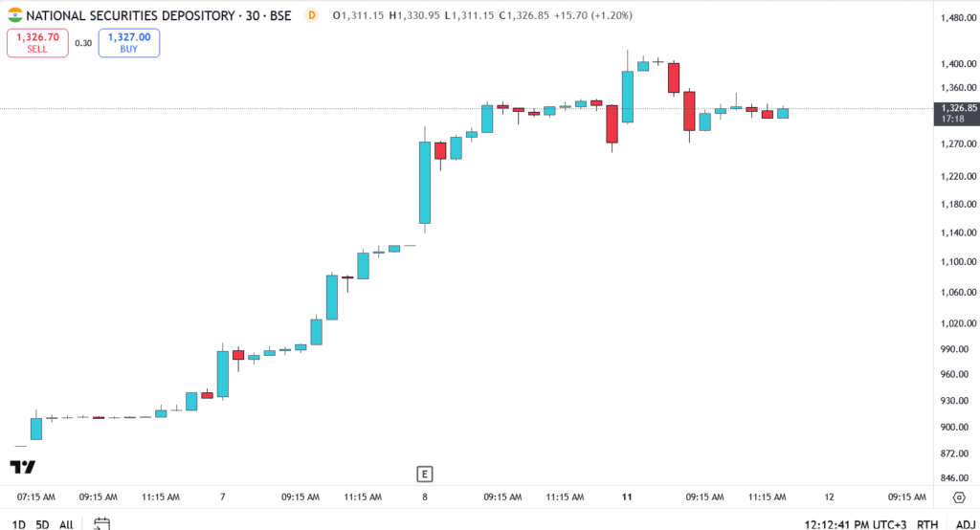The image size is (980, 530).
Task: Click the SELL 1,326.70 button
Action: click(37, 42)
